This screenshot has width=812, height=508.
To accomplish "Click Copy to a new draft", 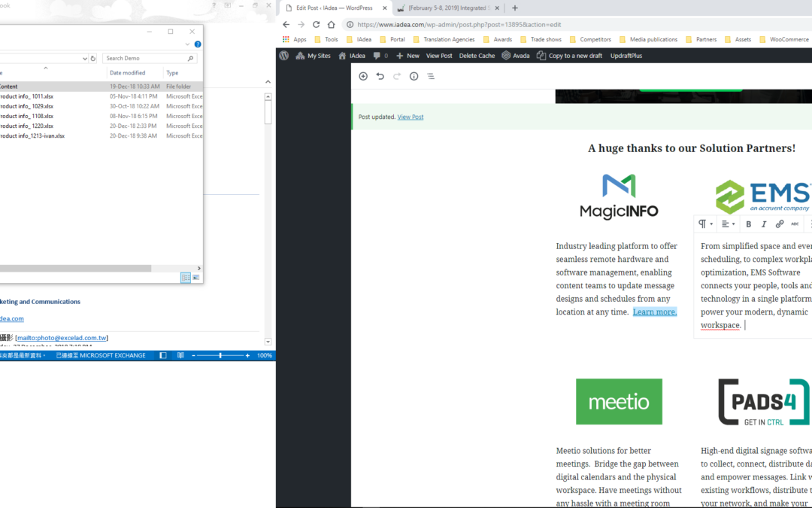I will 570,56.
